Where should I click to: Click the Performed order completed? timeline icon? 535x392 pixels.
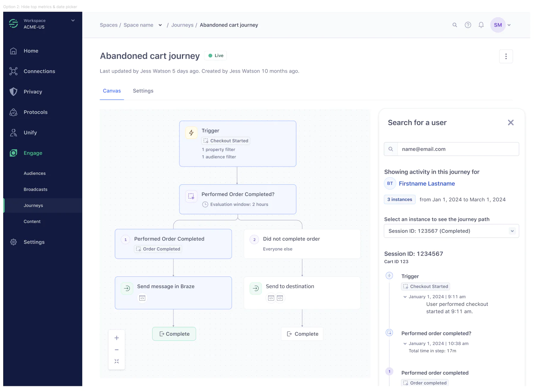390,332
